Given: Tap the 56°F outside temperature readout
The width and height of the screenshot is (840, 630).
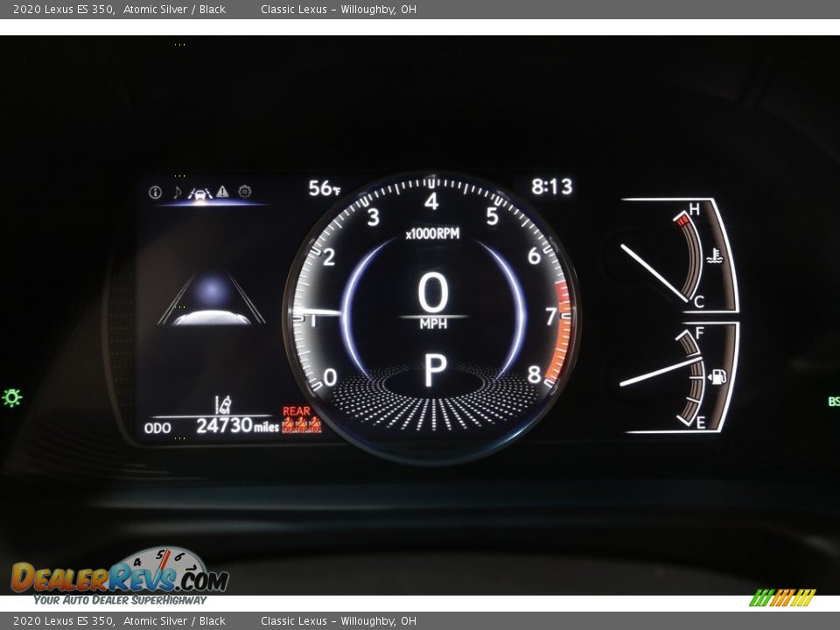Looking at the screenshot, I should coord(324,188).
